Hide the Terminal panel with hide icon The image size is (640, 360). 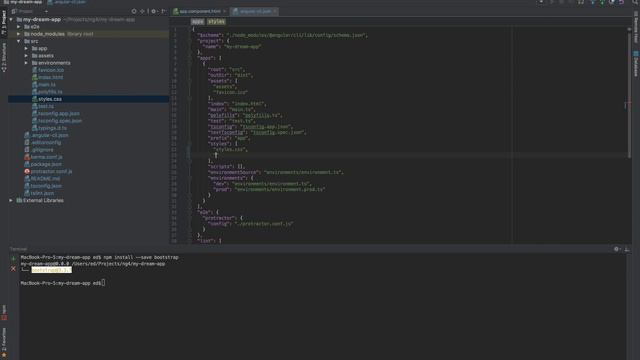point(627,249)
